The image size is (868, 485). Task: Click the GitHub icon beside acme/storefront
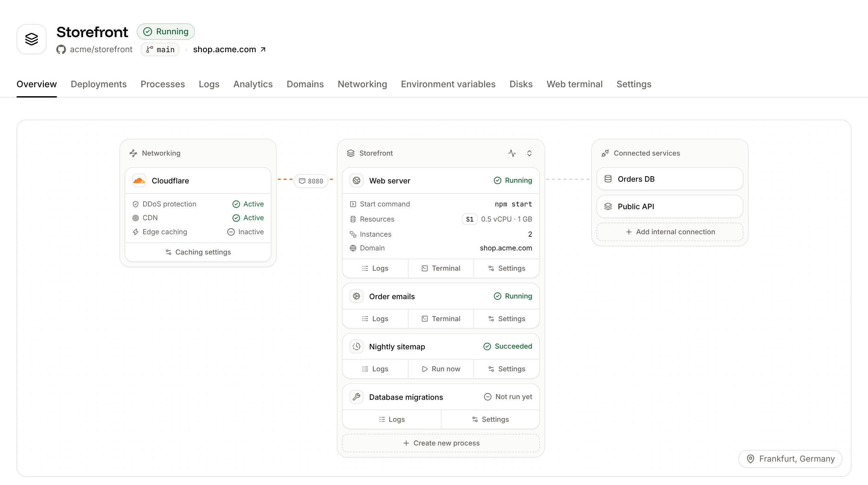coord(61,49)
